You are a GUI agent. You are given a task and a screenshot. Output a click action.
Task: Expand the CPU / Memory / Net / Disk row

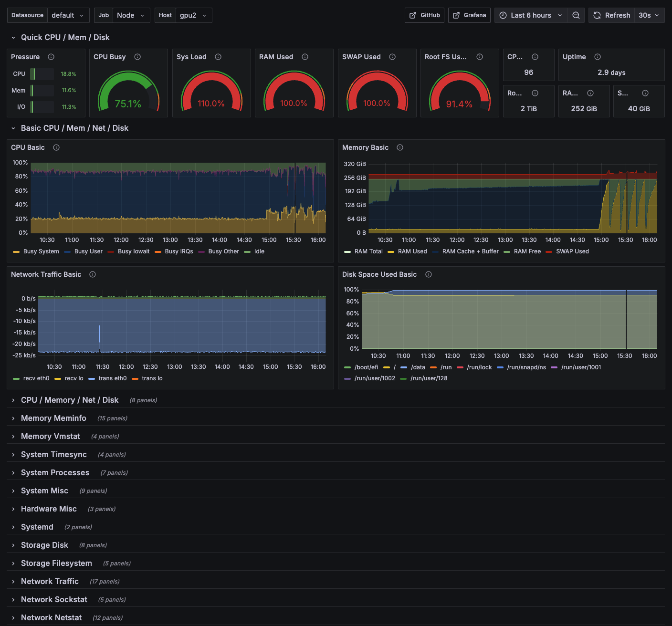point(70,400)
